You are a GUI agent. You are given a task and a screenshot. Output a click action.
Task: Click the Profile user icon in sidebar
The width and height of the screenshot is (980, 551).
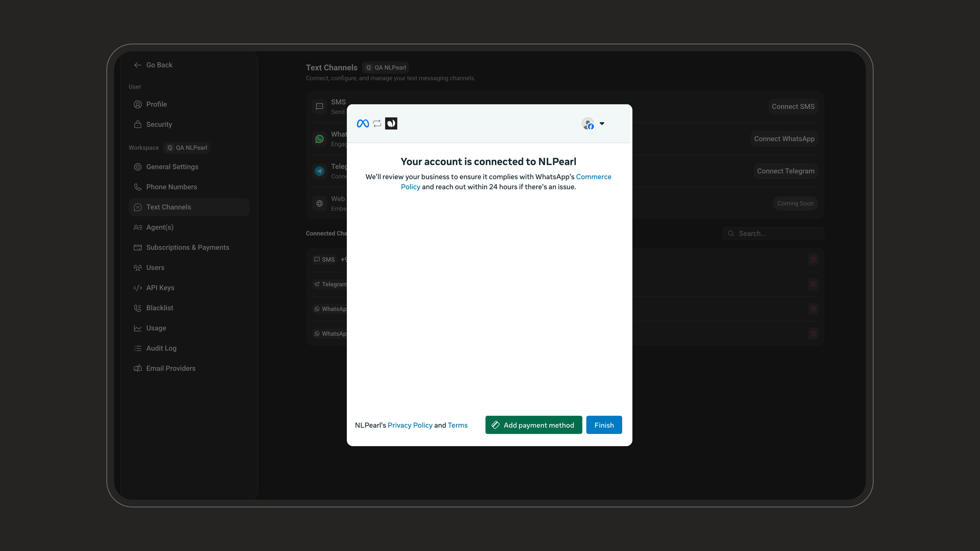click(x=138, y=104)
